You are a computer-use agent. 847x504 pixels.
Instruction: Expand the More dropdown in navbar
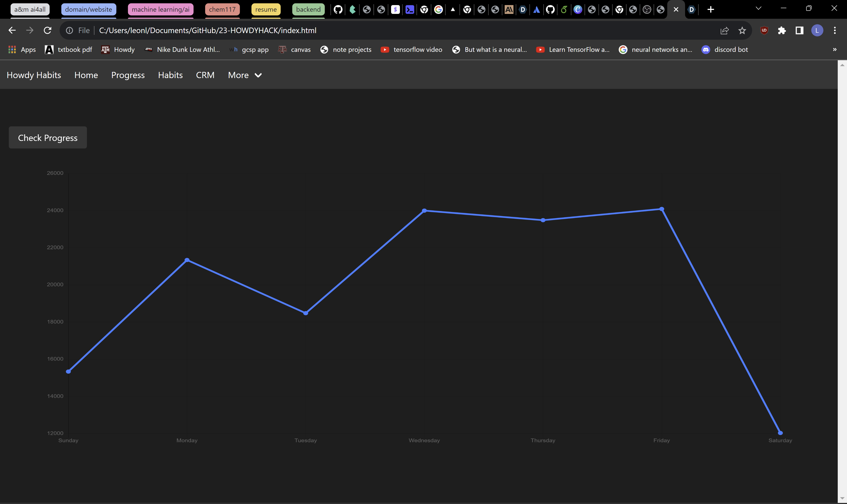245,75
